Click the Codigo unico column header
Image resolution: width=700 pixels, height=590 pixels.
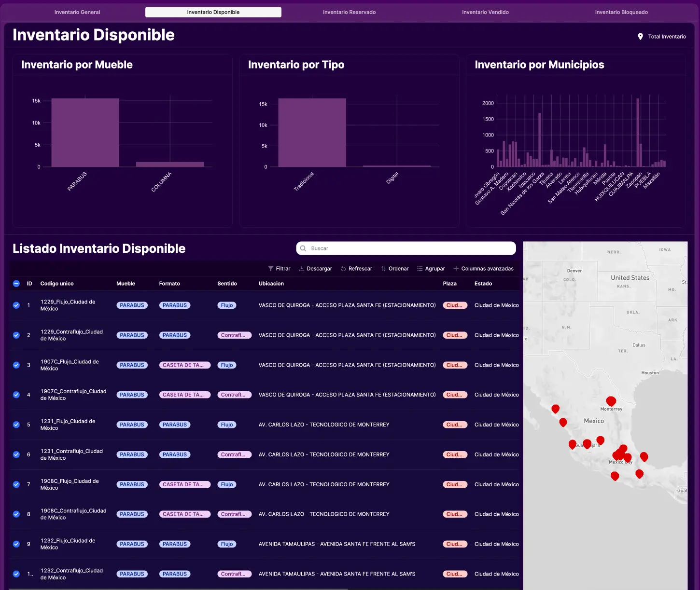[x=57, y=284]
